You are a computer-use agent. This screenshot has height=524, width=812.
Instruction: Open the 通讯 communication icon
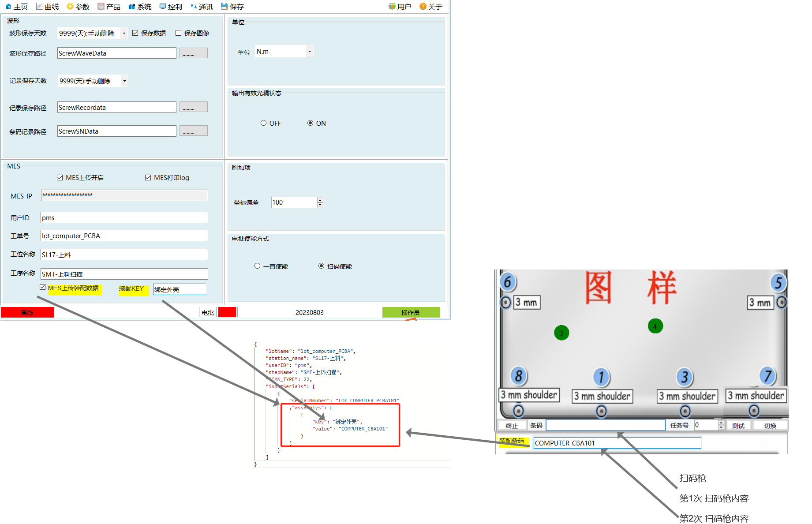(x=194, y=7)
